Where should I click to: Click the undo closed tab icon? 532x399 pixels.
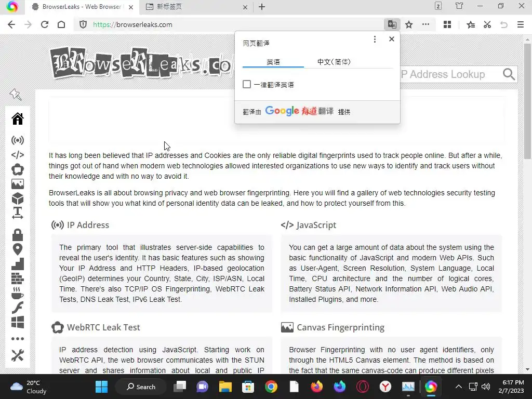504,24
